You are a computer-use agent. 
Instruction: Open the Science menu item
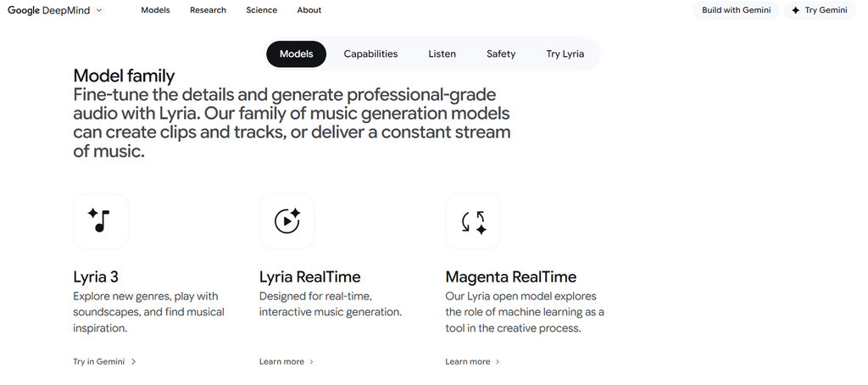pos(262,10)
